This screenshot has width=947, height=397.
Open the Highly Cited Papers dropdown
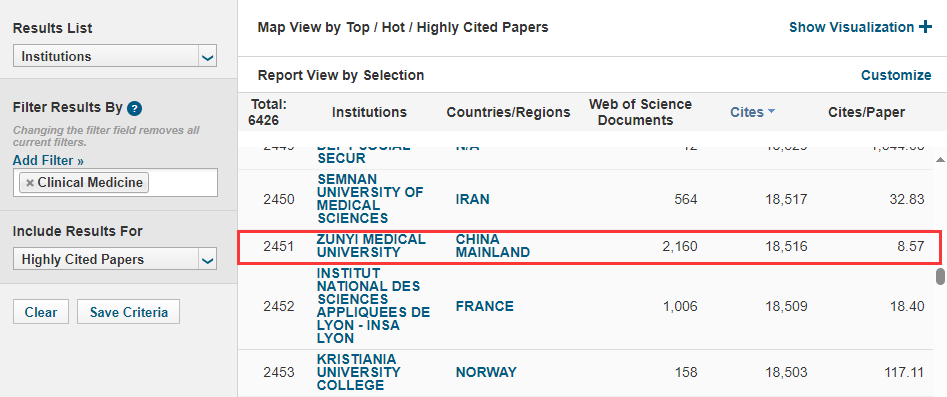pyautogui.click(x=115, y=260)
